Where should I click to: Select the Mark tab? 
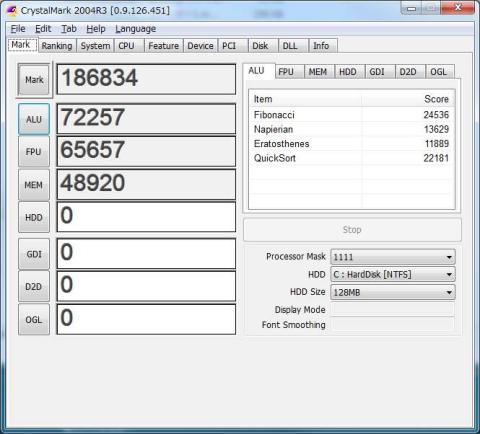[21, 45]
